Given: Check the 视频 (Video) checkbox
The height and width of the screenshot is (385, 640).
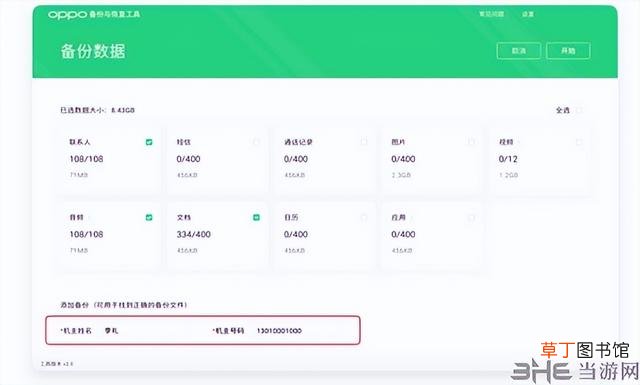Looking at the screenshot, I should (x=578, y=142).
